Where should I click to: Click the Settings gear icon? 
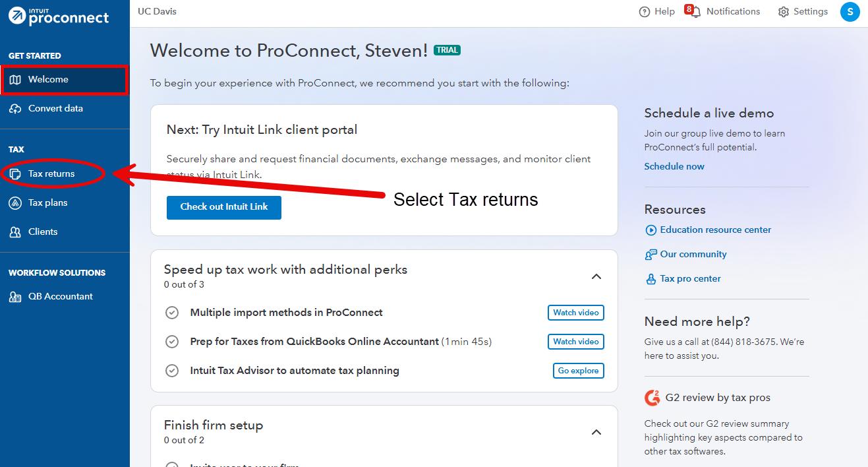pos(783,12)
